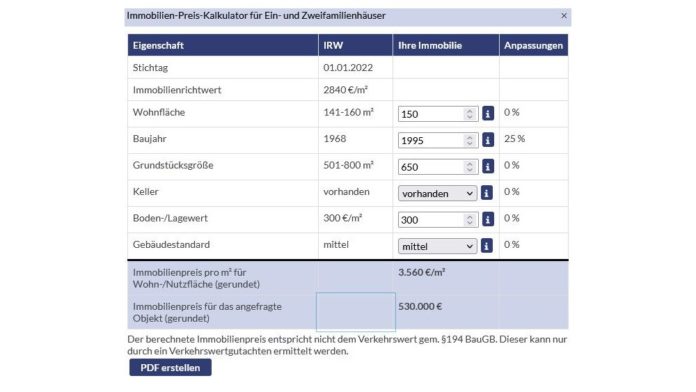Select the Baujahr input field with 1995

pos(438,141)
